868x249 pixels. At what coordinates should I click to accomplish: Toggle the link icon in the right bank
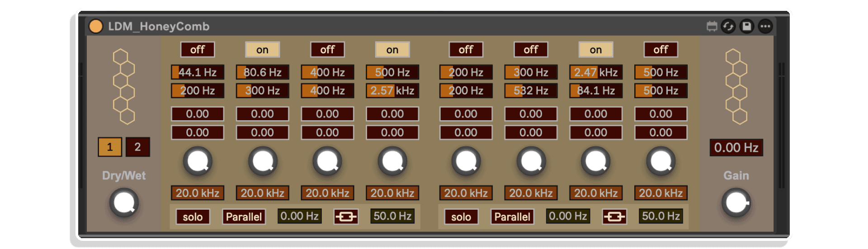click(x=614, y=217)
